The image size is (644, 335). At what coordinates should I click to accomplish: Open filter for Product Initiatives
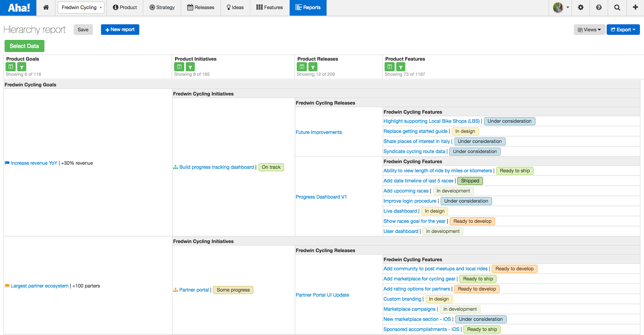(190, 67)
